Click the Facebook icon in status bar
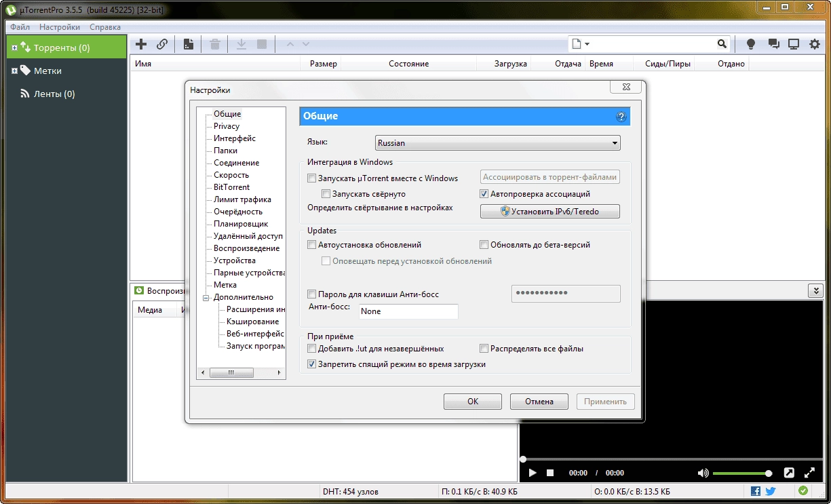The image size is (831, 504). pyautogui.click(x=756, y=491)
